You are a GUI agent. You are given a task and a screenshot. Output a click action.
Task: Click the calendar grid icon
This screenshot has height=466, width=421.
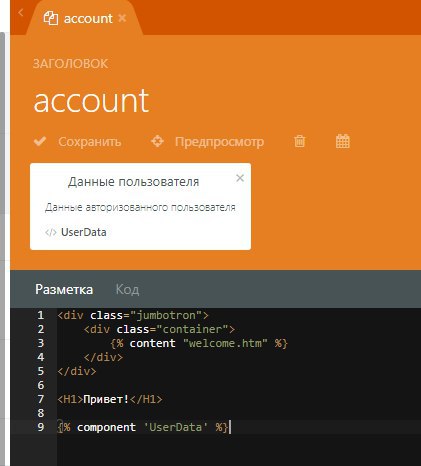pyautogui.click(x=343, y=141)
